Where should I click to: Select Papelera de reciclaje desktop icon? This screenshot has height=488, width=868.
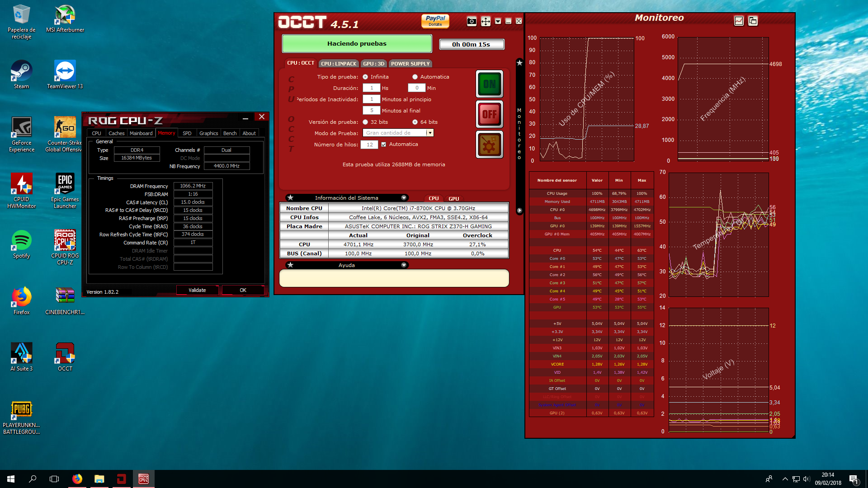pyautogui.click(x=21, y=22)
